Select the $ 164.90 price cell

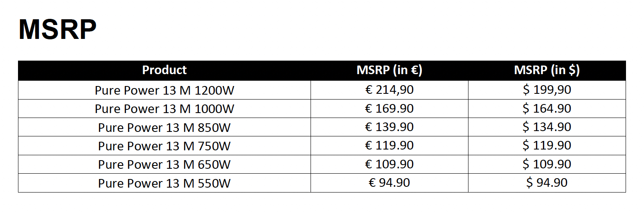[x=547, y=109]
